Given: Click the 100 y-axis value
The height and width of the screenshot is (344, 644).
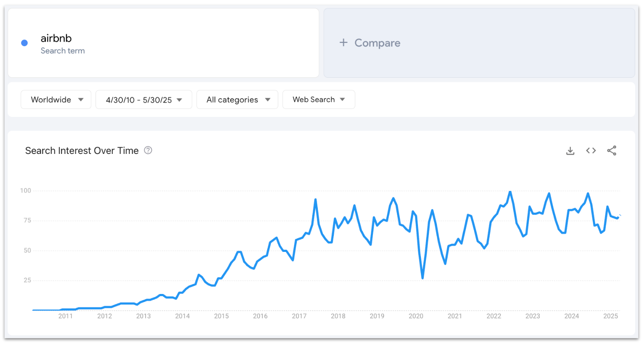Looking at the screenshot, I should coord(26,191).
